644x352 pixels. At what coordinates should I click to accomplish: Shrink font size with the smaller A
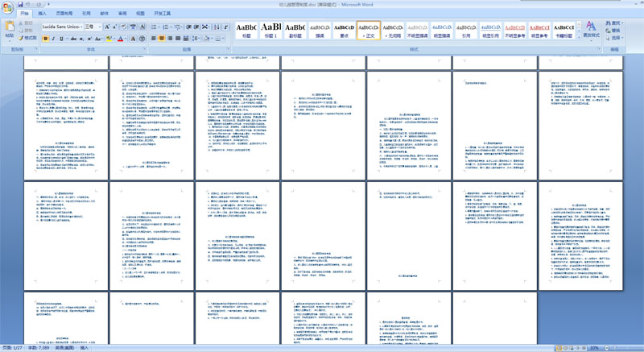pyautogui.click(x=114, y=27)
